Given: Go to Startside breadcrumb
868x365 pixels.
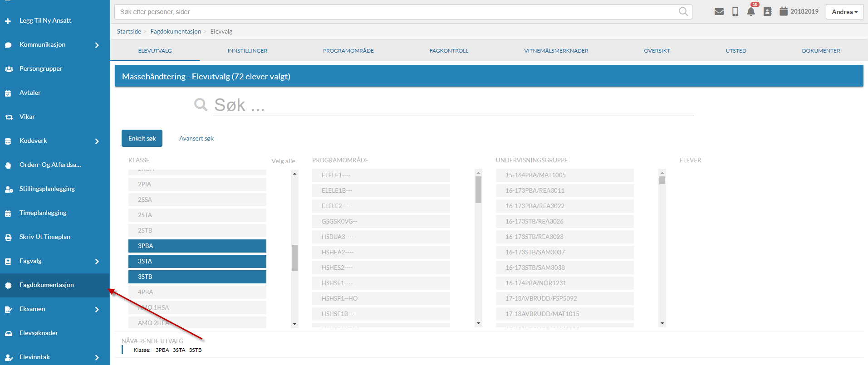Looking at the screenshot, I should pyautogui.click(x=129, y=31).
